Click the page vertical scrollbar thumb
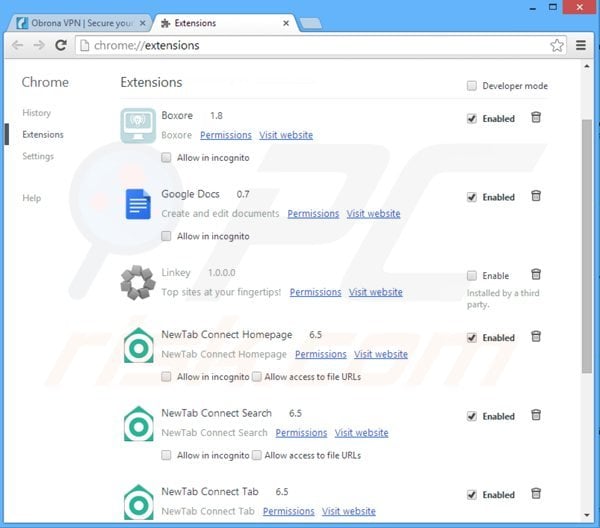The width and height of the screenshot is (600, 528). point(587,246)
